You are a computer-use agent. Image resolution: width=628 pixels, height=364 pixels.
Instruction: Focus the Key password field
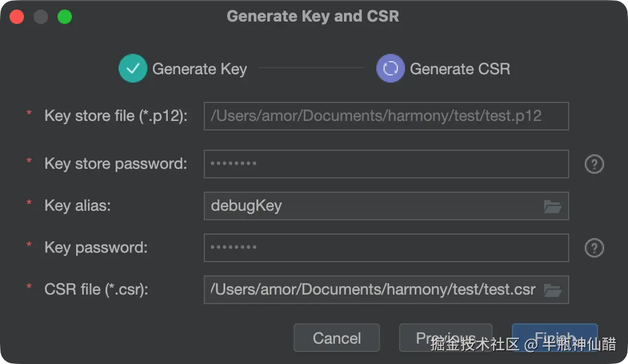386,248
